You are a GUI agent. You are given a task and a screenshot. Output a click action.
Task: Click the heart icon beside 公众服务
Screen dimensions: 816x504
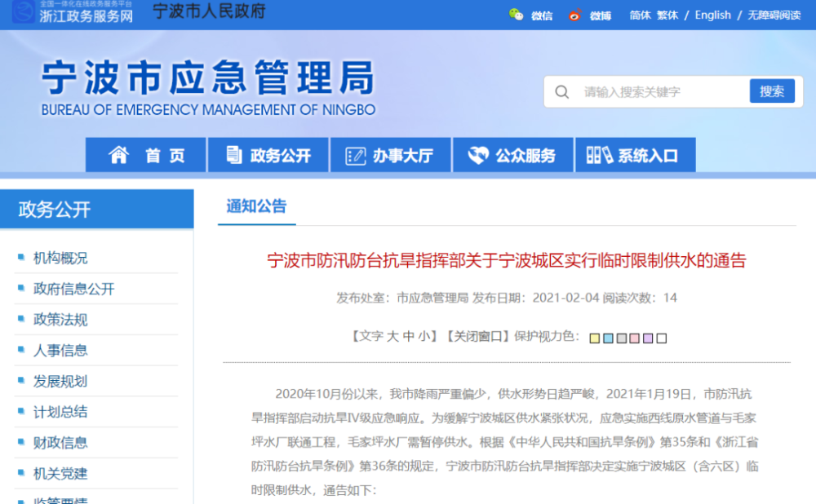[478, 155]
